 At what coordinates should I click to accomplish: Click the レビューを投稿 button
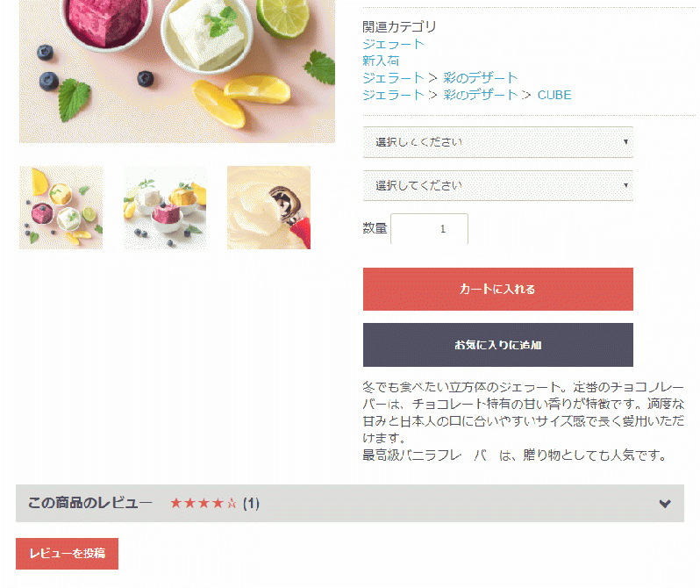[x=67, y=554]
